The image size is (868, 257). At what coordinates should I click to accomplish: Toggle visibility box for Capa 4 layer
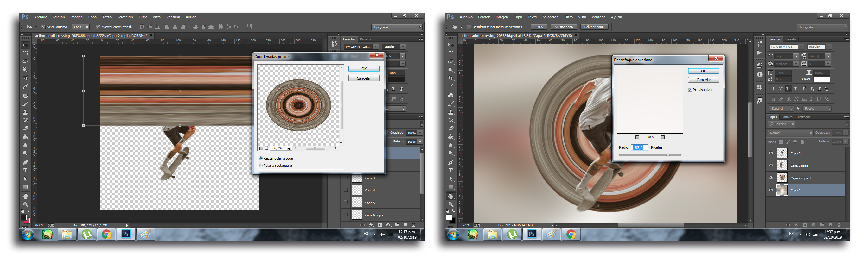tap(345, 190)
